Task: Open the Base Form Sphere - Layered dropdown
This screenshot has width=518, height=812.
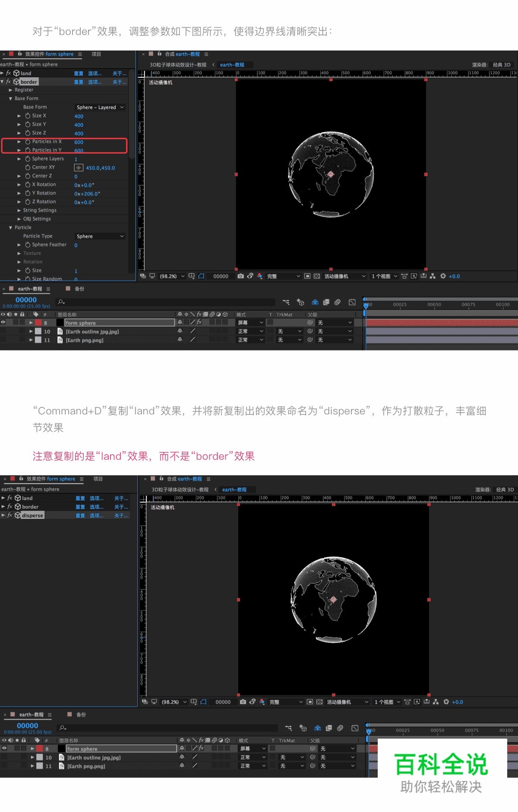Action: pyautogui.click(x=100, y=107)
